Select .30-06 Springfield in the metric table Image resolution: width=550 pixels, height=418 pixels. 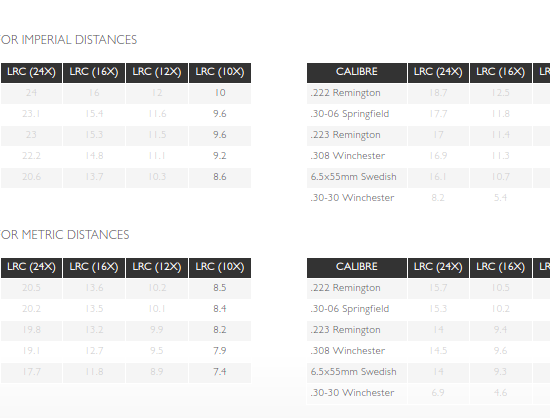coord(350,309)
